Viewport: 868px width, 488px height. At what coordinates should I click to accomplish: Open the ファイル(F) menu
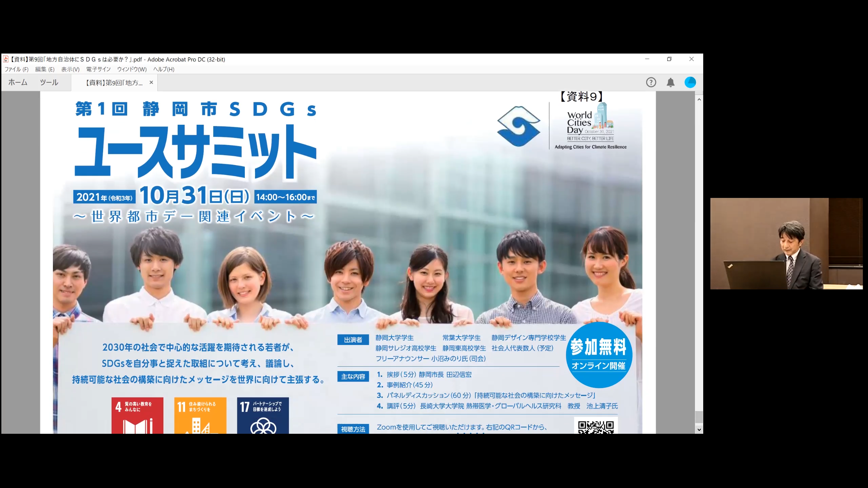tap(16, 69)
